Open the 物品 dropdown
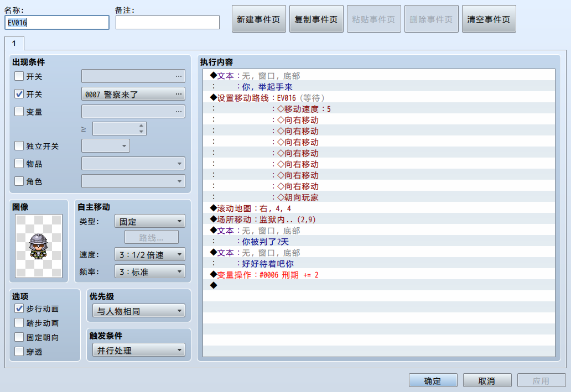 click(x=133, y=164)
